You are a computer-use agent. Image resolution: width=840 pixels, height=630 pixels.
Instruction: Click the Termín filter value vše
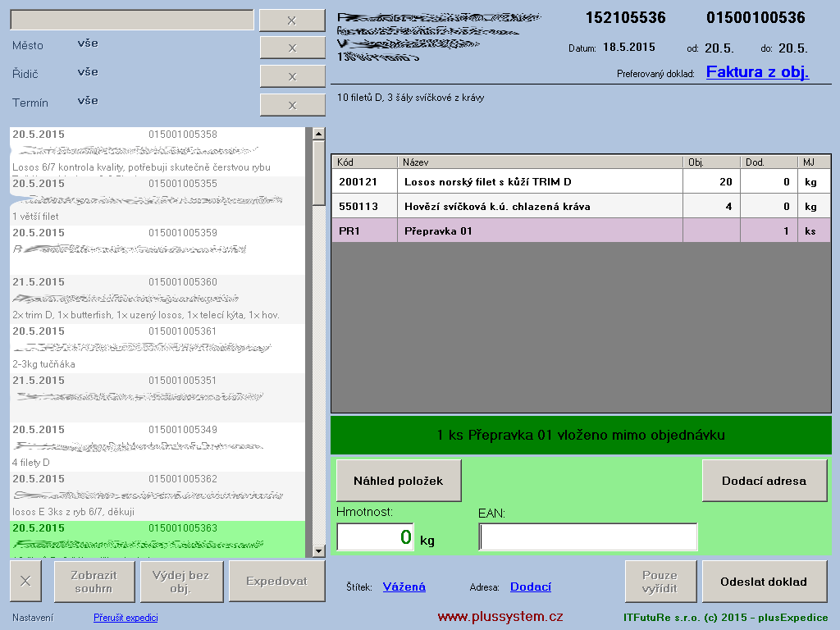[88, 101]
